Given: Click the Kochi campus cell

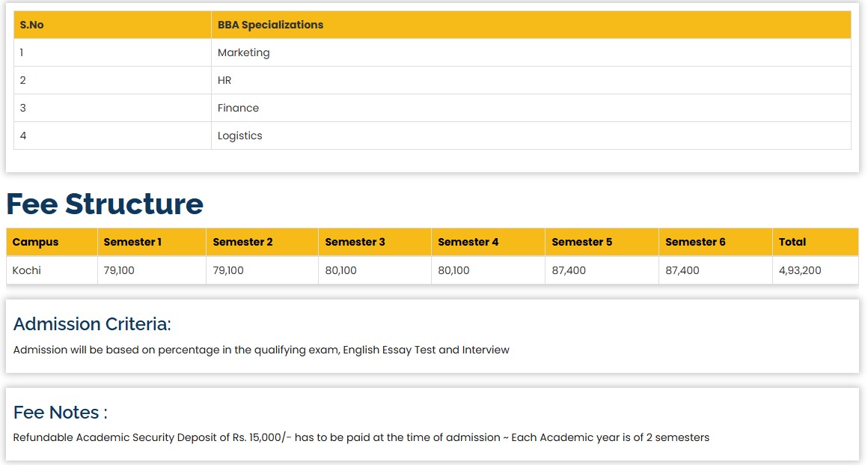Looking at the screenshot, I should (x=27, y=270).
